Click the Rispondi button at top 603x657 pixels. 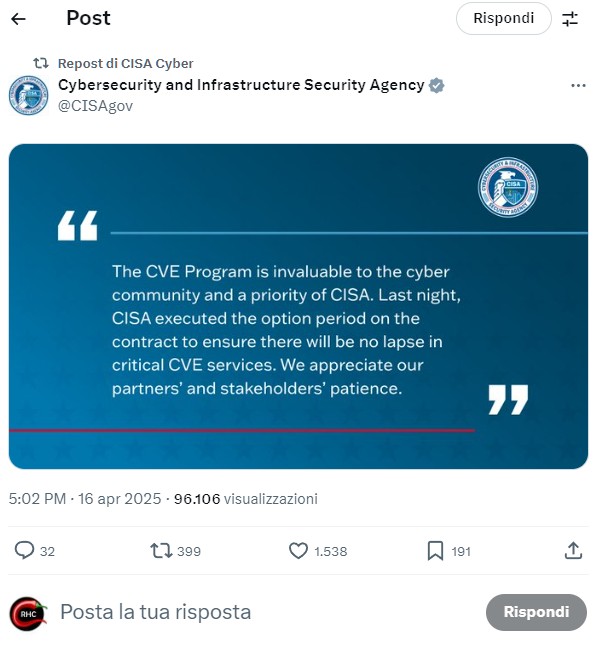click(x=503, y=19)
